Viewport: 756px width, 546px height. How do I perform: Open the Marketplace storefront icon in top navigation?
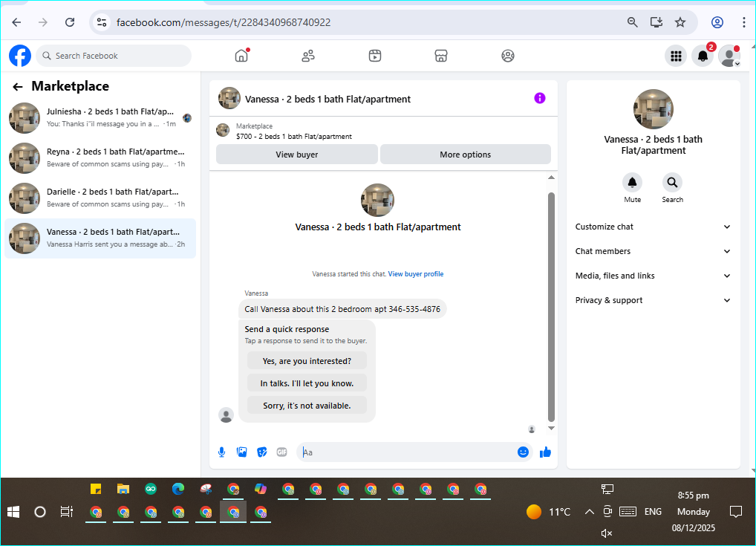[441, 56]
